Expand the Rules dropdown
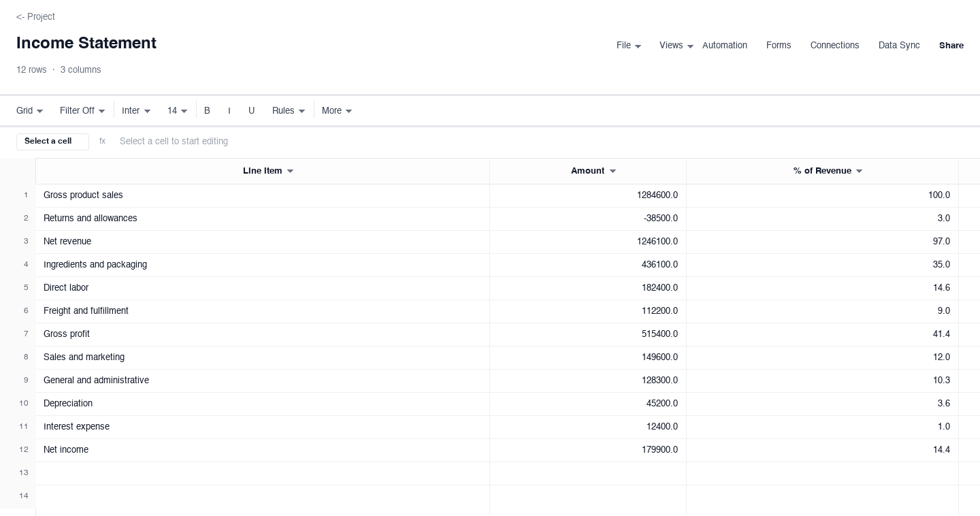 pos(289,110)
